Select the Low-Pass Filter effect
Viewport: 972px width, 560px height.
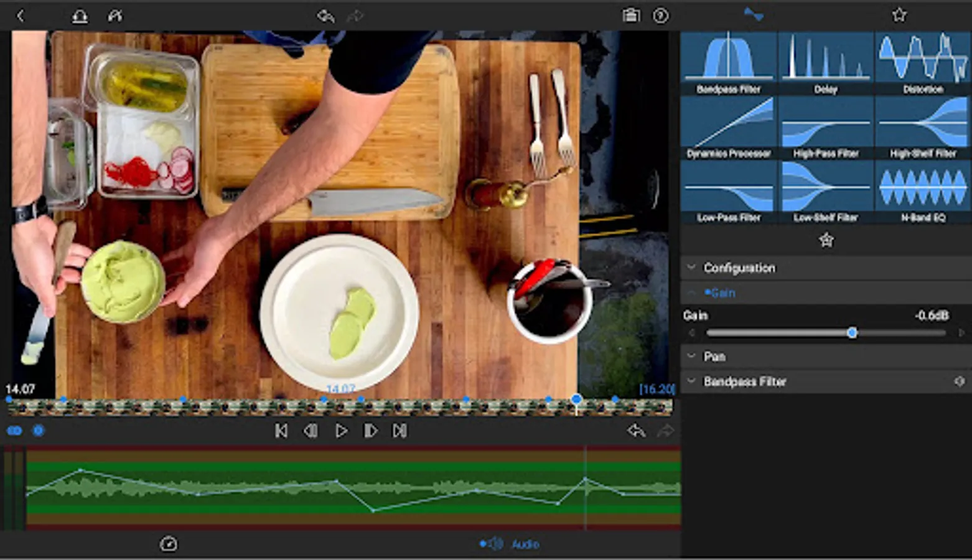729,192
